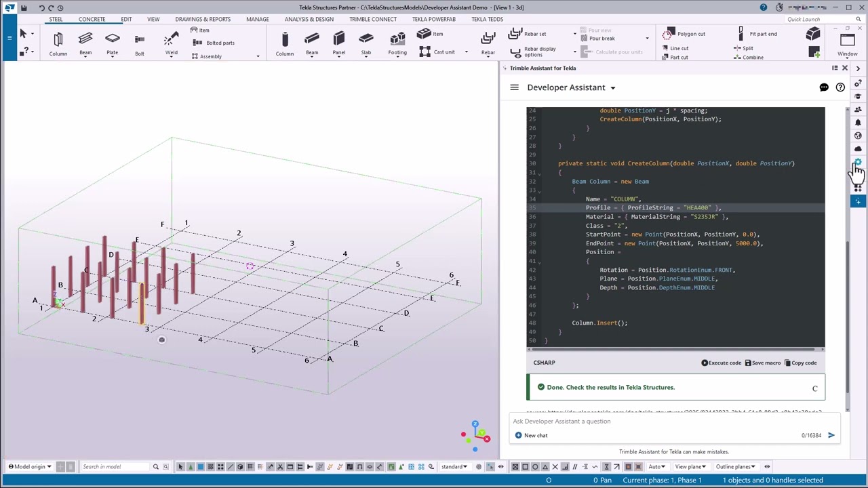Open the standard selection filter dropdown
This screenshot has width=868, height=488.
456,466
